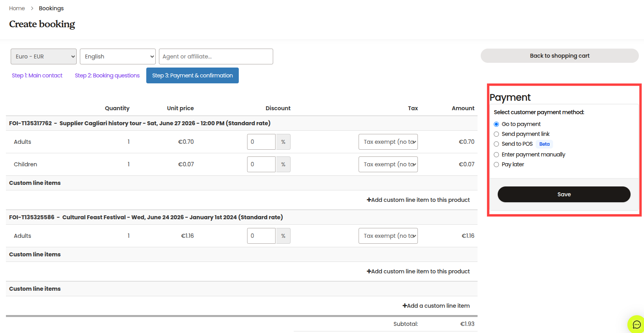
Task: Click the Subtotal amount €1.93
Action: [467, 324]
